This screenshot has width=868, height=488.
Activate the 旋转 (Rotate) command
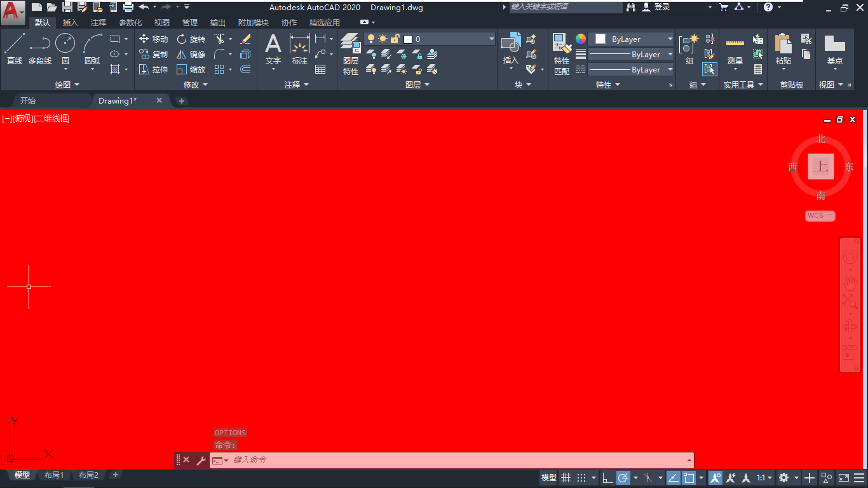(x=191, y=39)
